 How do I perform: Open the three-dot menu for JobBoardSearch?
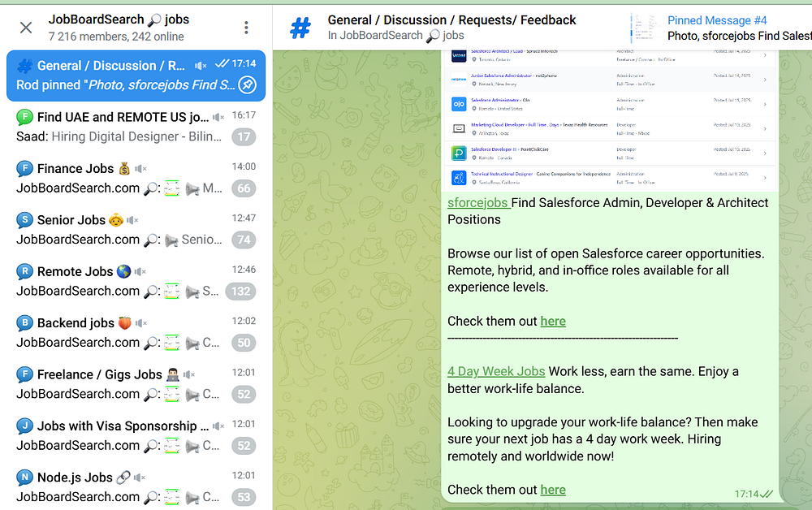coord(247,28)
